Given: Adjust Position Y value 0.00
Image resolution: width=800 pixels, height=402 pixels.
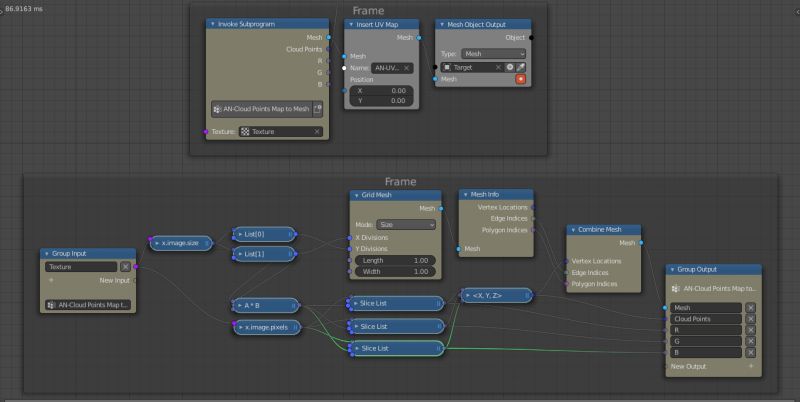Looking at the screenshot, I should (x=382, y=100).
